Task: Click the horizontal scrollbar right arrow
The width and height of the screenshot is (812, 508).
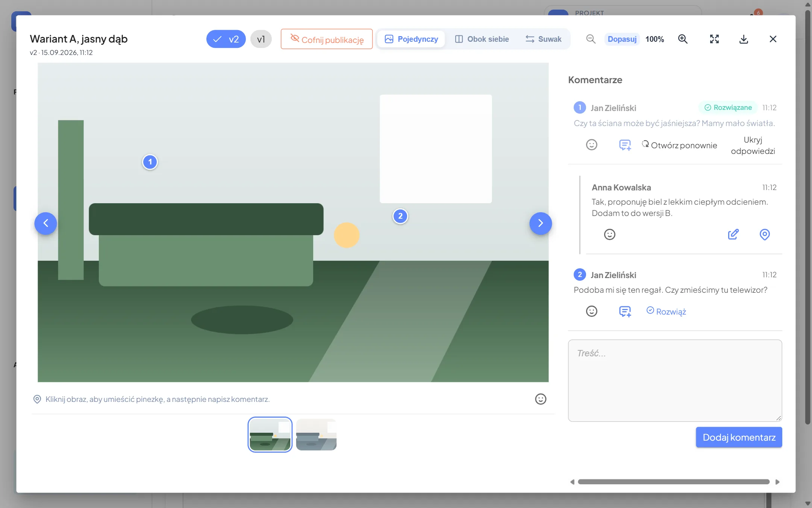Action: (x=777, y=482)
